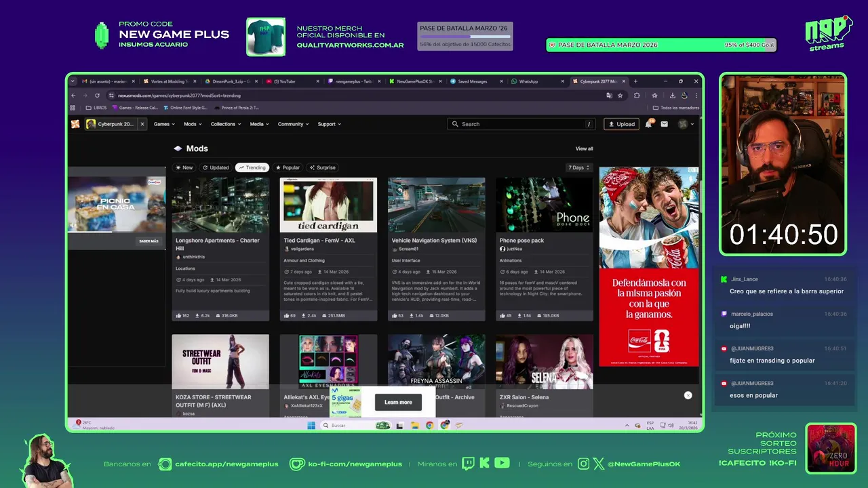Open Longshore Apartments - Charter Hill mod

[x=218, y=244]
